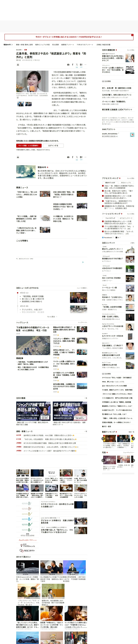Screen dimensions: 138x644
Task: Open 【特集】無差別空襲 nav item
Action: pyautogui.click(x=103, y=45)
